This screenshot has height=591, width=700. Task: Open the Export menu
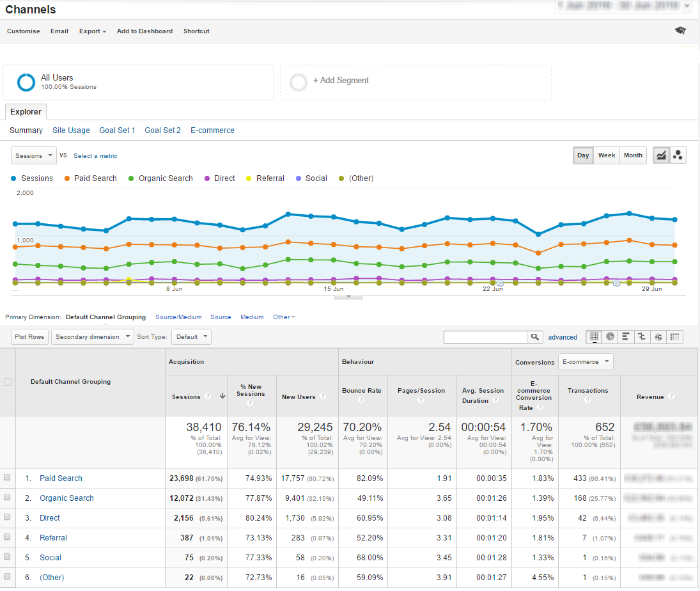pos(93,31)
